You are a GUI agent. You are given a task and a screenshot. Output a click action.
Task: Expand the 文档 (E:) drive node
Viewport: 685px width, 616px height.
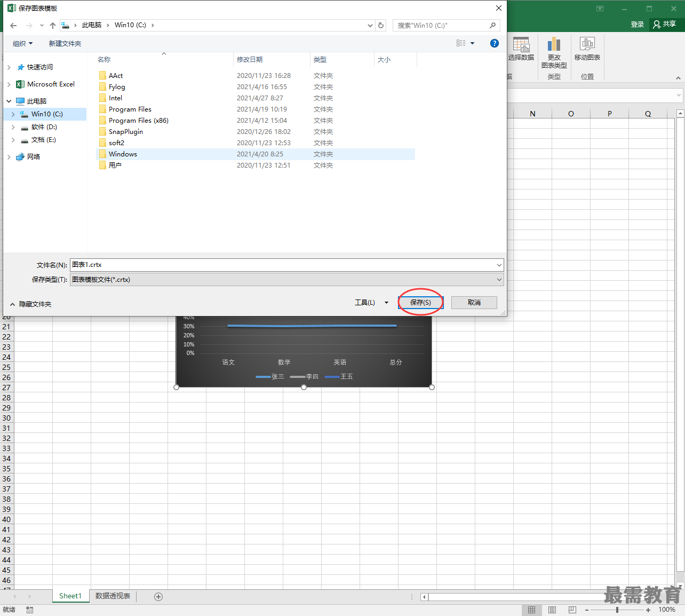click(x=13, y=140)
